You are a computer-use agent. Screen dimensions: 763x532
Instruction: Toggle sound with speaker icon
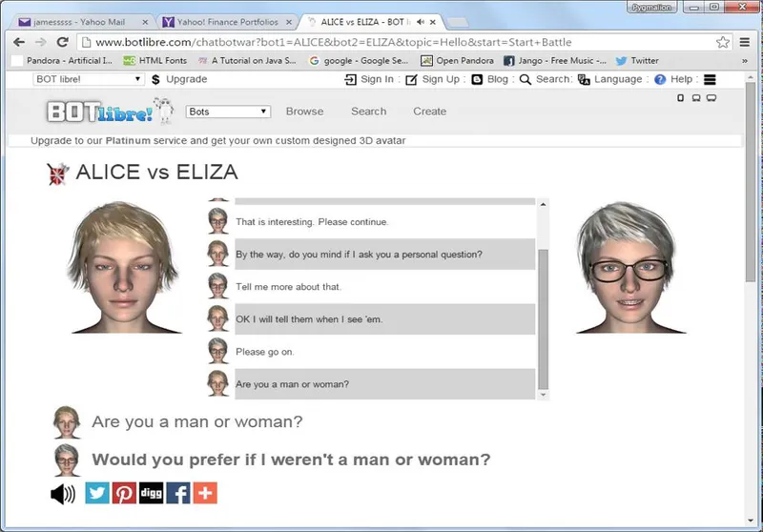[x=63, y=494]
